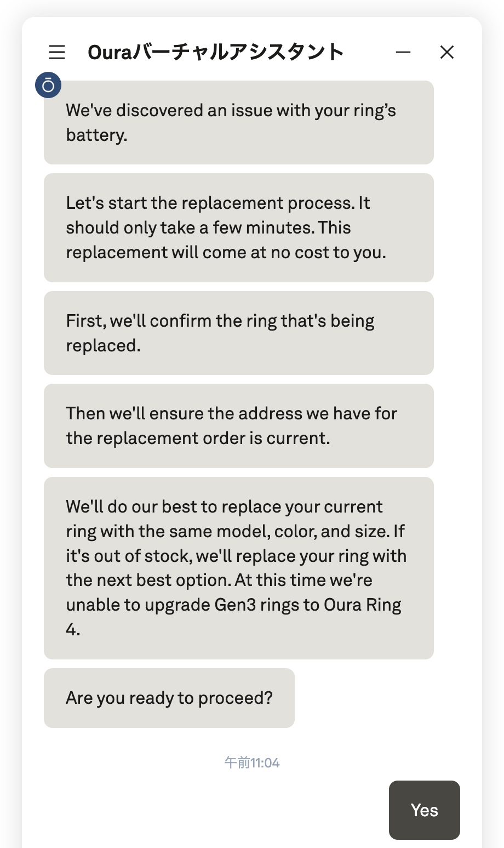
Task: Click the word 'battery.' in first message
Action: [x=96, y=135]
